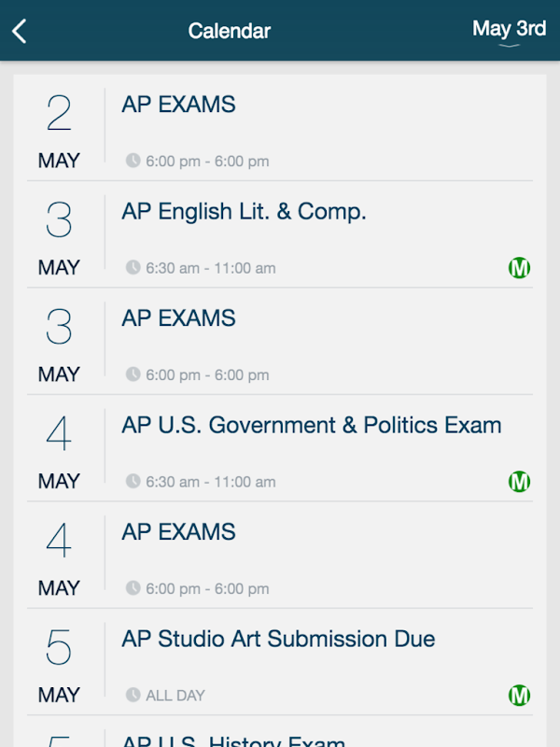Tap clock icon for May 3 AP EXAMS
Image resolution: width=560 pixels, height=747 pixels.
133,374
